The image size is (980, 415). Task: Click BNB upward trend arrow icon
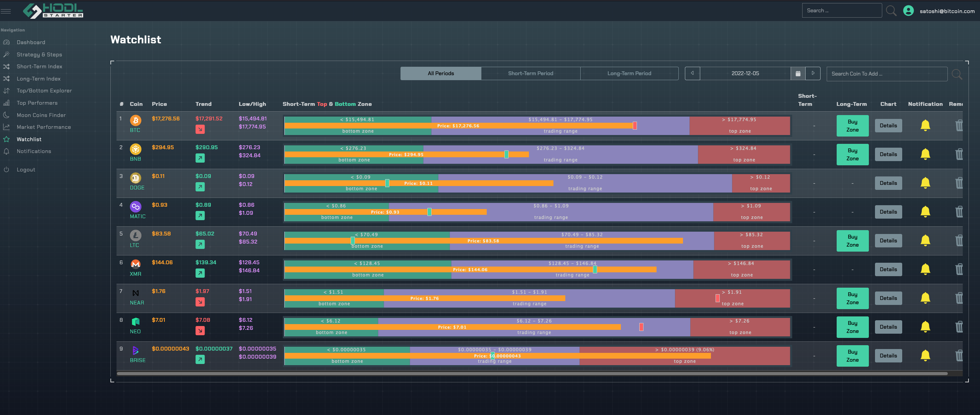(x=200, y=158)
